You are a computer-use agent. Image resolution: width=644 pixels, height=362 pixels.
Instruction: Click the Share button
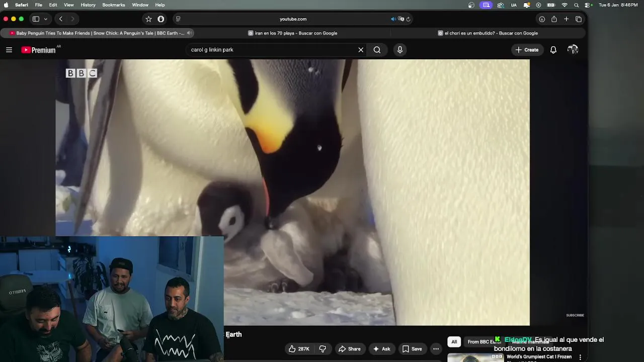(x=349, y=349)
